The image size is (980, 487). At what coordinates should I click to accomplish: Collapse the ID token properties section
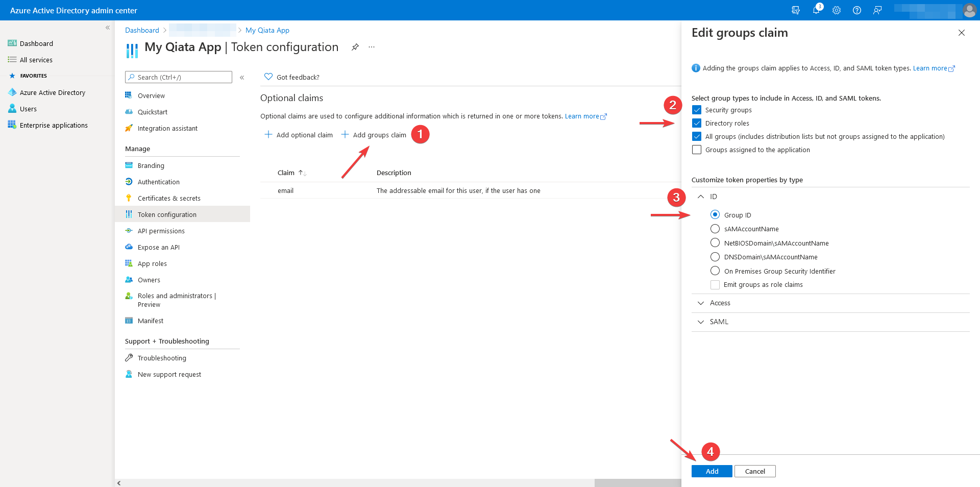[701, 196]
